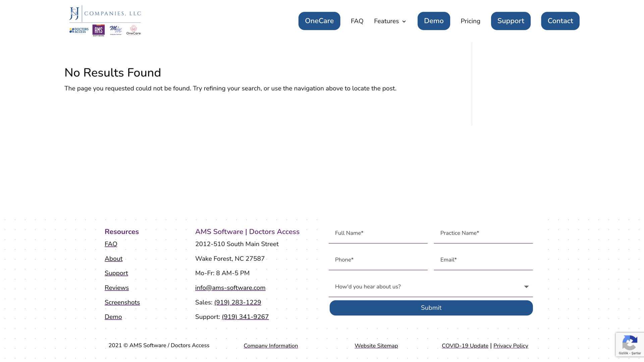644x362 pixels.
Task: Click the J&J Companies header logo
Action: (105, 13)
